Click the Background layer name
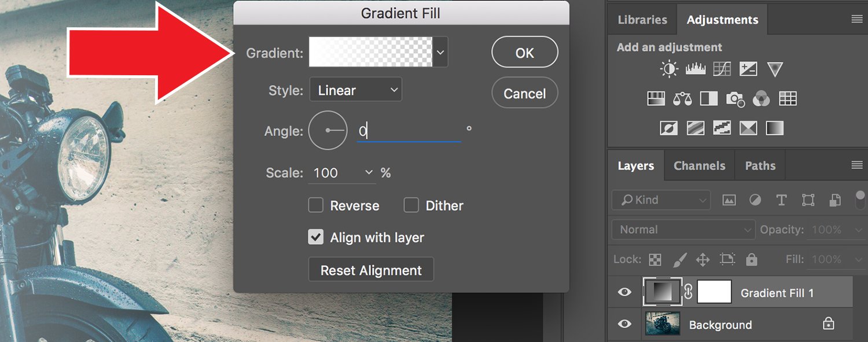 click(x=720, y=325)
